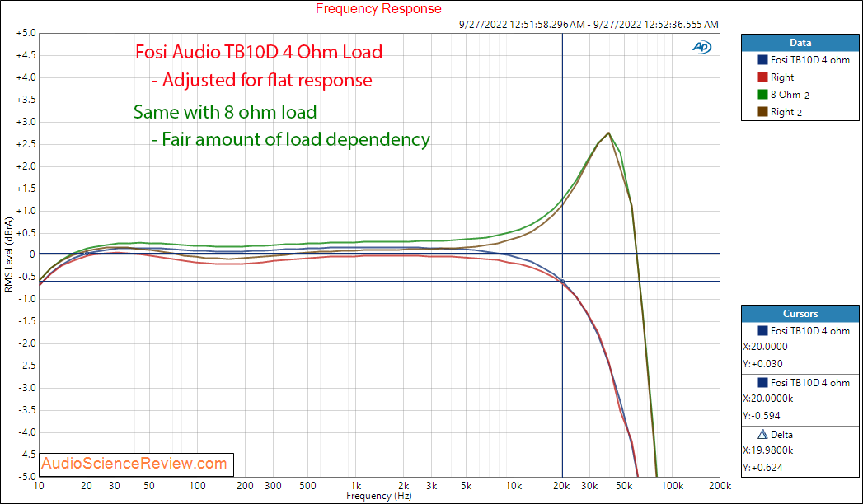
Task: Click the '-5.0' y-axis tick label
Action: coord(26,477)
